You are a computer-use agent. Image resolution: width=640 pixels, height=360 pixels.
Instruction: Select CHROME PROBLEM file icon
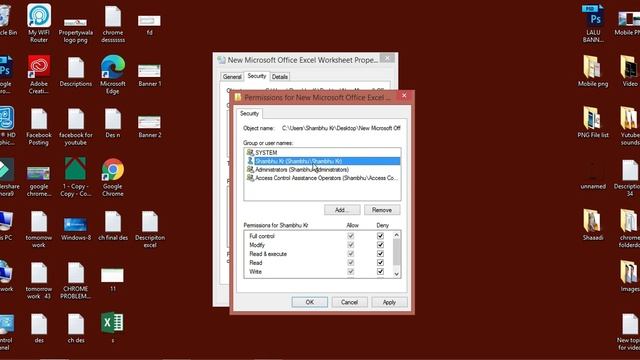pos(76,281)
